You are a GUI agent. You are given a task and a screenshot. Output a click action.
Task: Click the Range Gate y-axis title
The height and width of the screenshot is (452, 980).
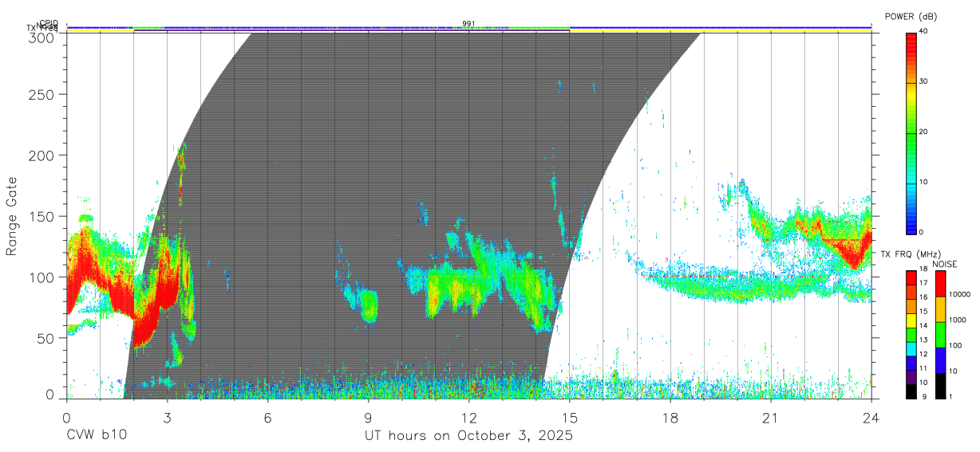(x=12, y=216)
